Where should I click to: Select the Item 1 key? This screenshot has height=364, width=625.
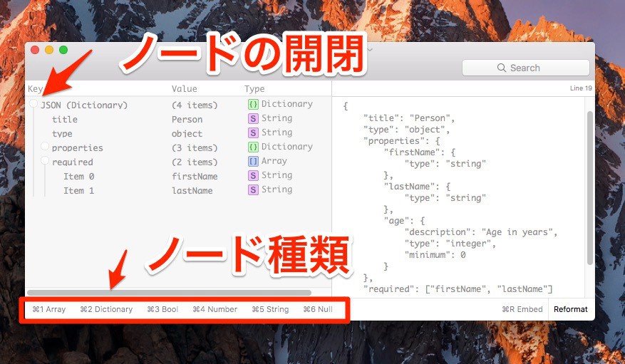pyautogui.click(x=79, y=191)
